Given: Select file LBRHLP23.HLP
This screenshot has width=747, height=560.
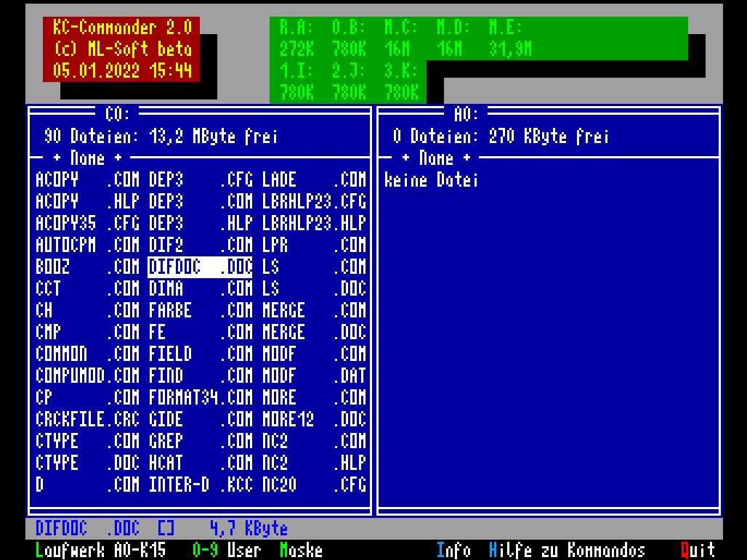Looking at the screenshot, I should tap(314, 223).
